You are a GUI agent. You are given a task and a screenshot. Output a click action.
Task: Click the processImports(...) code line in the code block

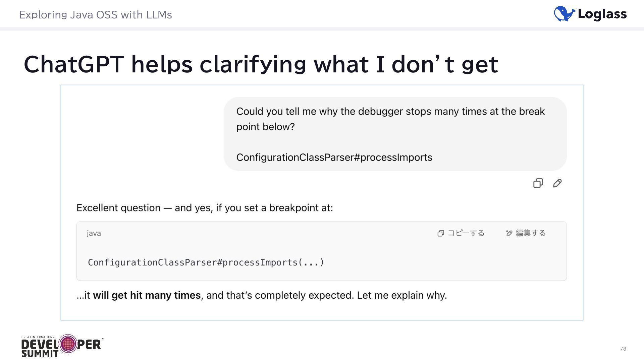point(206,262)
